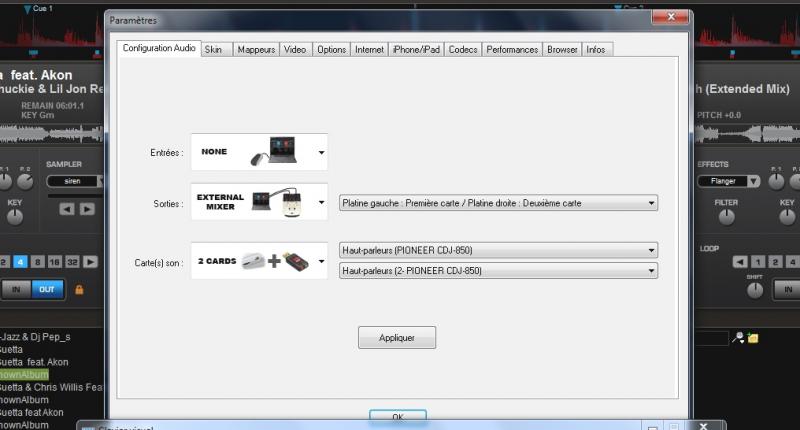
Task: Set left deck loop length to 8
Action: (38, 262)
